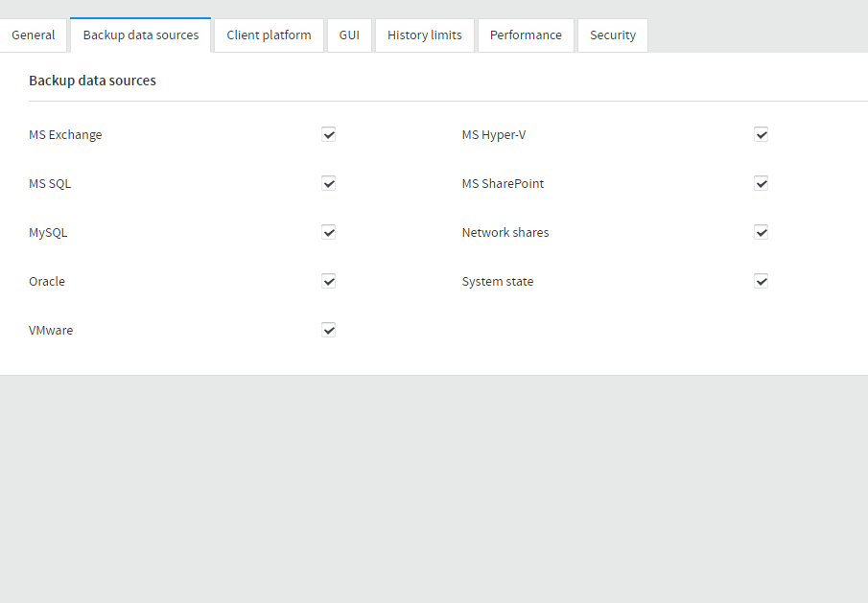
Task: Disable the MS SQL checkbox
Action: 329,184
